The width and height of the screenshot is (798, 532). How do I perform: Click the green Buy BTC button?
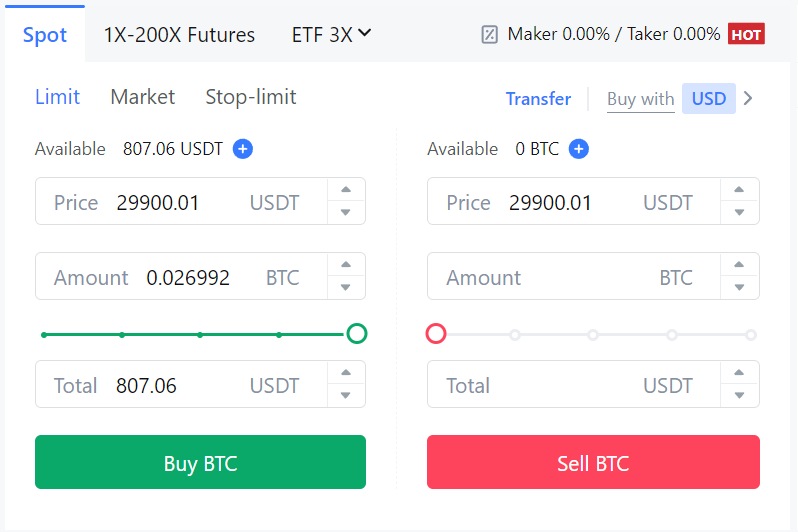pos(200,463)
